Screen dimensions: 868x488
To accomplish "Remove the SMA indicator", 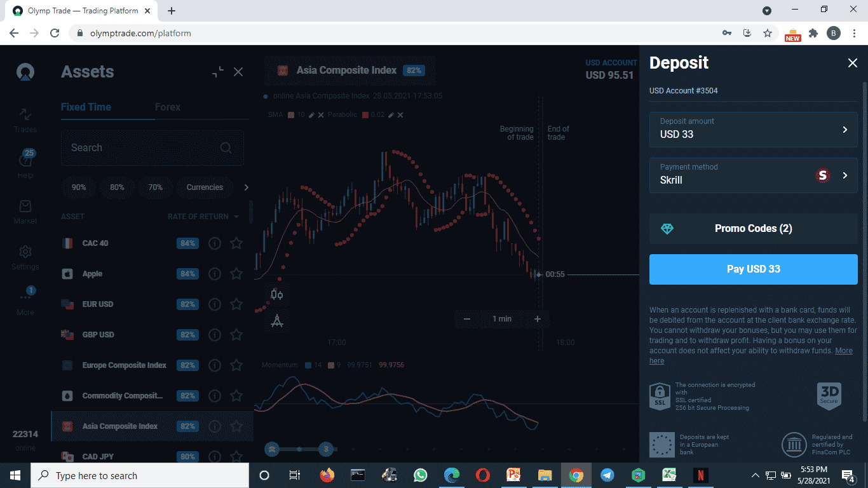I will 321,115.
